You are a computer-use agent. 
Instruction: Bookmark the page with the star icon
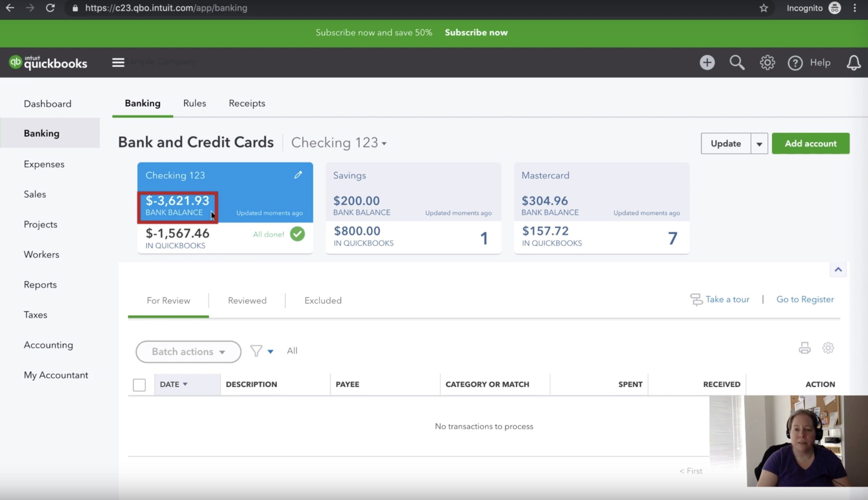tap(763, 8)
